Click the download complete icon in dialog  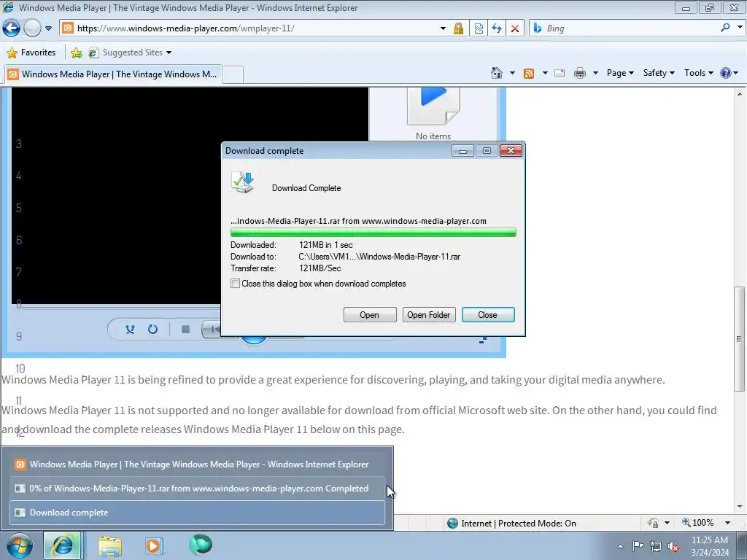click(x=243, y=182)
